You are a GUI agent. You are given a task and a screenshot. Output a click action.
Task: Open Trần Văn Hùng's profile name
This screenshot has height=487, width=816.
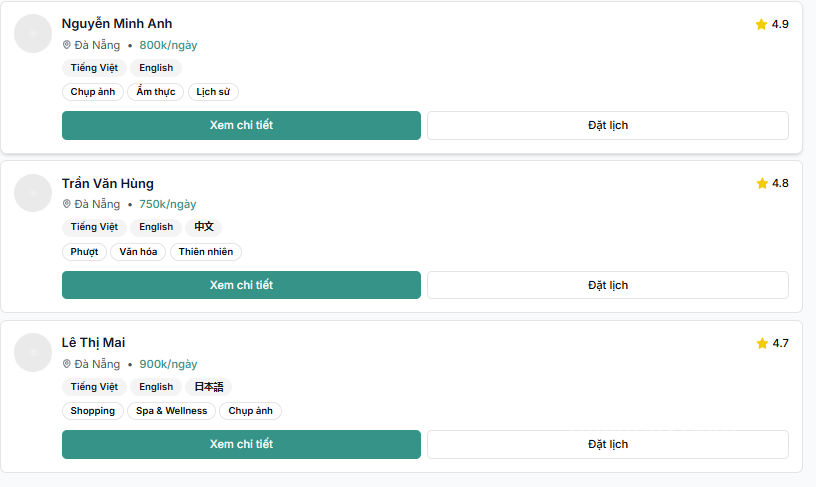pyautogui.click(x=108, y=184)
